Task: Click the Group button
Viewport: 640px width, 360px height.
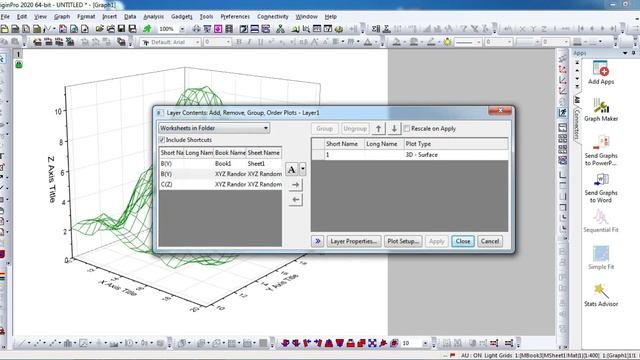Action: pos(324,129)
